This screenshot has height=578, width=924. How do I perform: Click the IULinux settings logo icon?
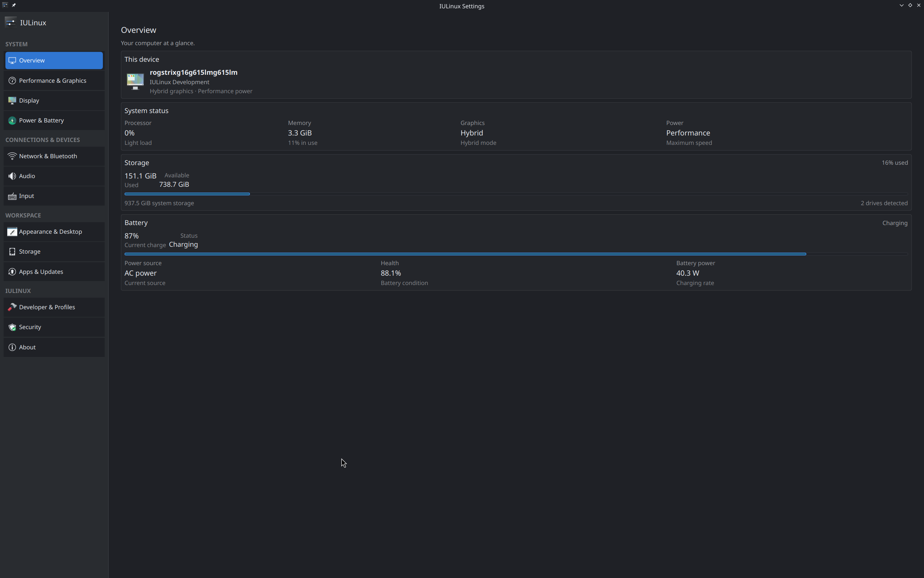(x=11, y=22)
